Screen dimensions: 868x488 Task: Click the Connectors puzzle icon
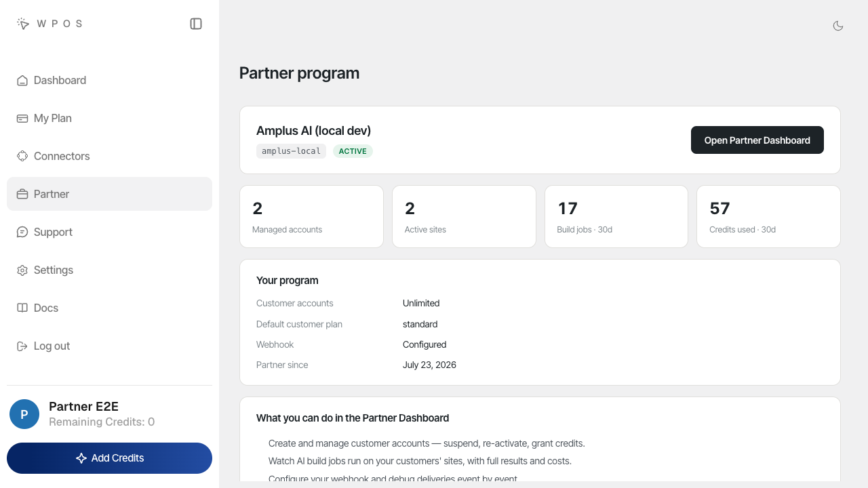22,156
